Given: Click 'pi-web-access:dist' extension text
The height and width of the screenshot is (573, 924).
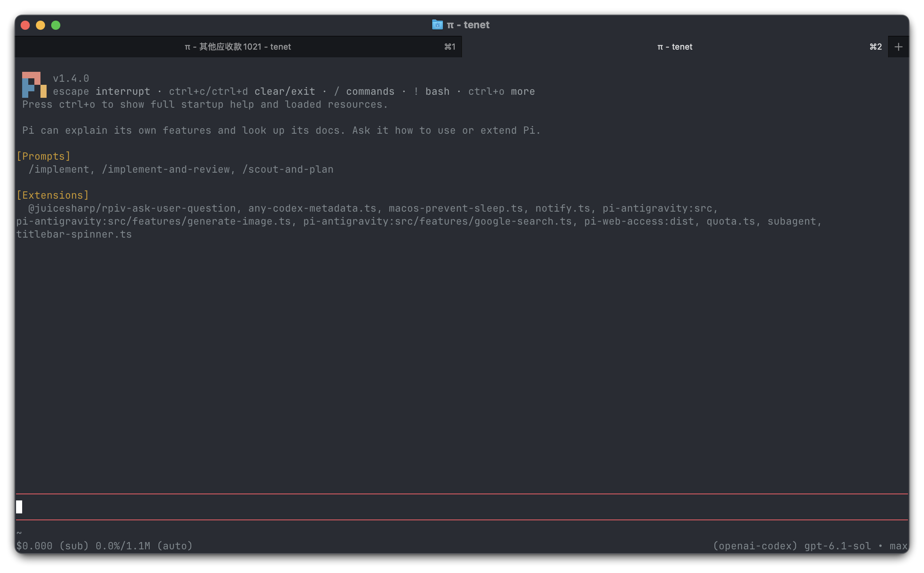Looking at the screenshot, I should [x=639, y=221].
